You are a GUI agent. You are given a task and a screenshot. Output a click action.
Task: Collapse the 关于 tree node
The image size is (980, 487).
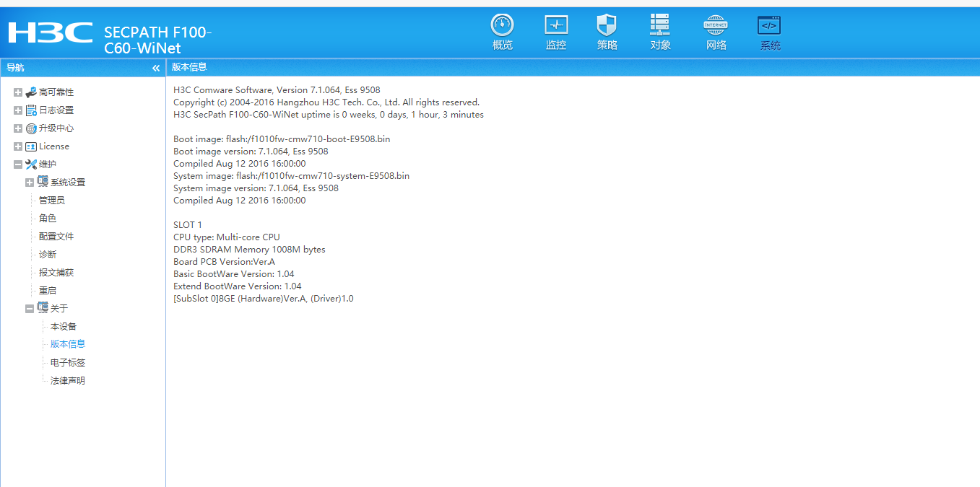pyautogui.click(x=30, y=309)
